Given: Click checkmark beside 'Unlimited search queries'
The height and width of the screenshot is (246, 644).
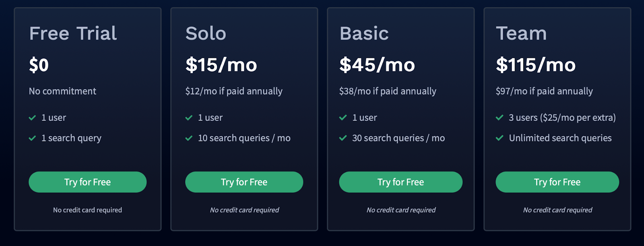Looking at the screenshot, I should (500, 138).
